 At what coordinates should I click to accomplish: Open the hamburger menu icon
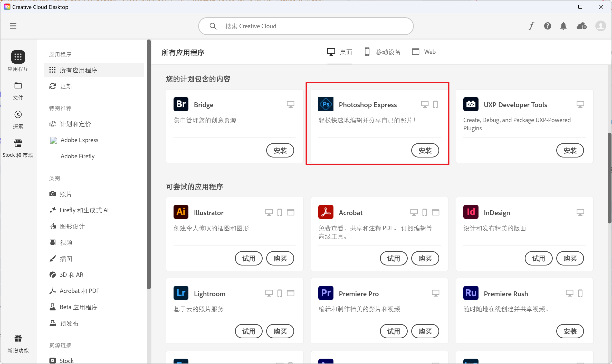13,26
